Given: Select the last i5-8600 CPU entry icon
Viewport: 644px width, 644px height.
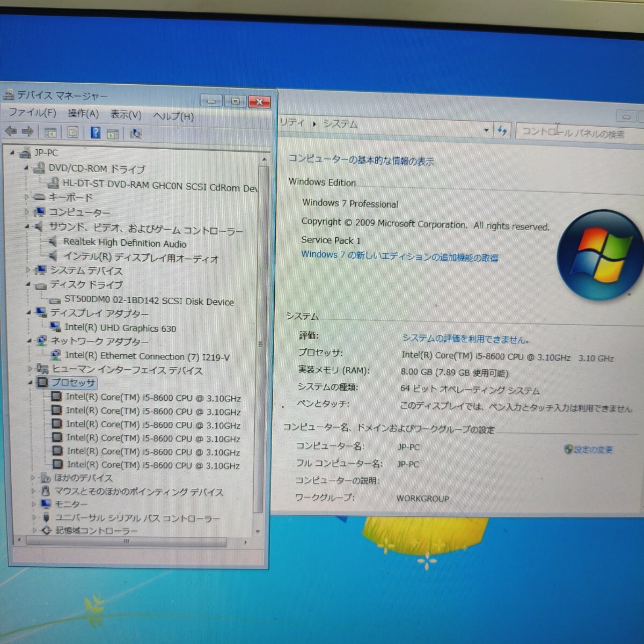Looking at the screenshot, I should pos(57,464).
